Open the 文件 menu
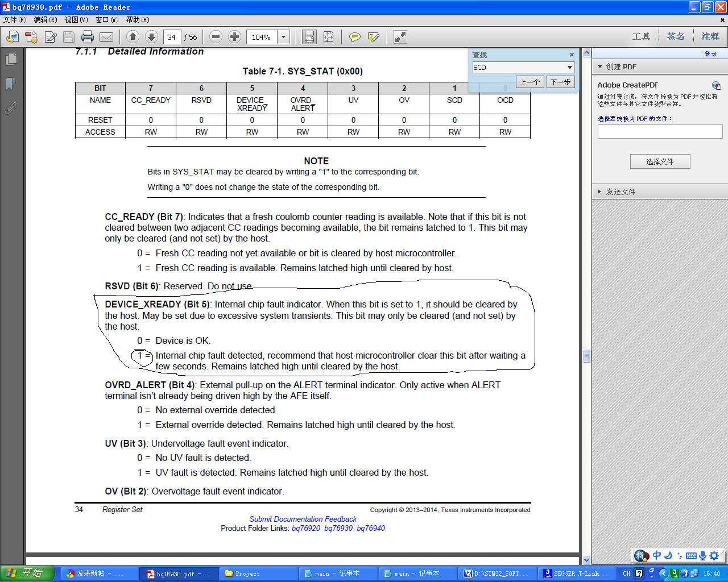The width and height of the screenshot is (728, 582). click(15, 20)
